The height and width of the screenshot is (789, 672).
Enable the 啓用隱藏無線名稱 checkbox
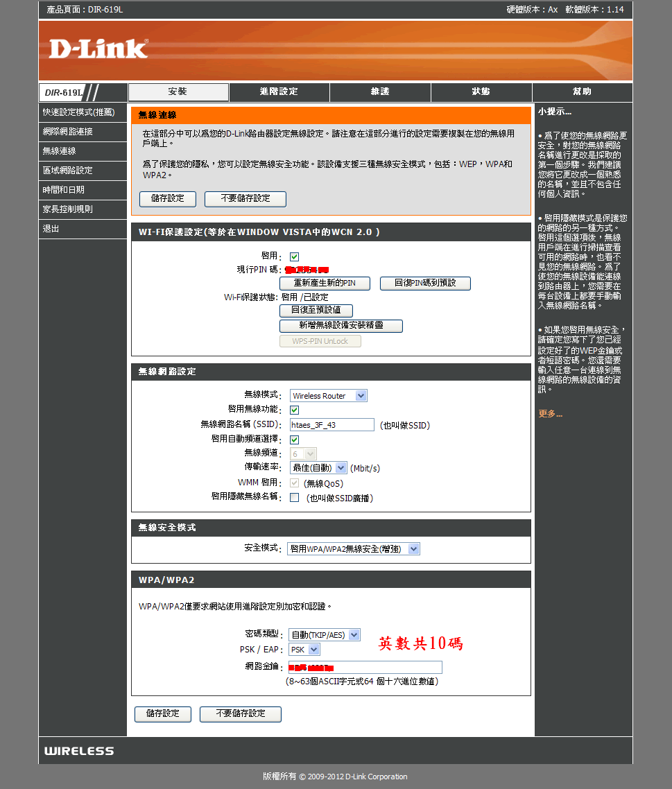294,497
